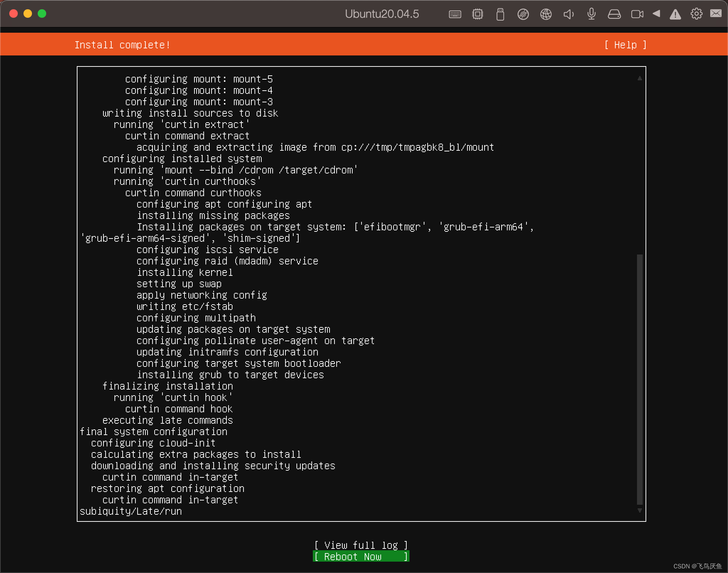Click 'downloading and installing security updates' line
Viewport: 728px width, 573px height.
(213, 466)
